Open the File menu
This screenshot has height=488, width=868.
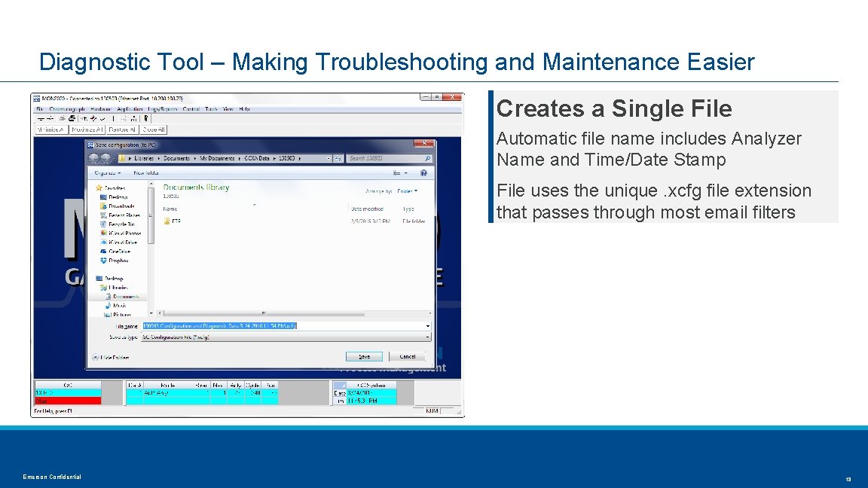click(x=40, y=109)
